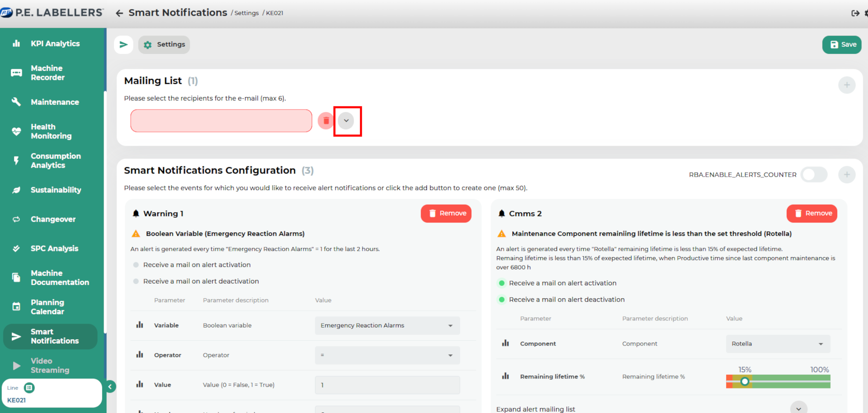Click the add recipient plus icon
868x413 pixels.
coord(846,85)
